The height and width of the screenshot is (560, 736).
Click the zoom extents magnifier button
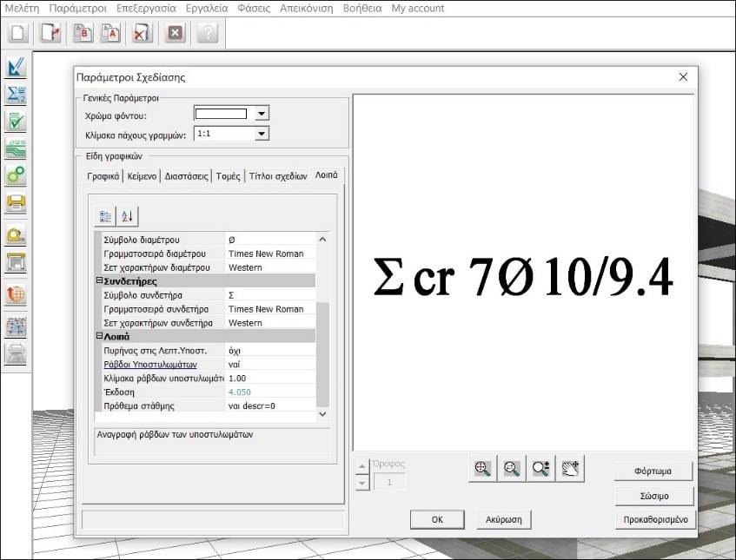(x=482, y=468)
